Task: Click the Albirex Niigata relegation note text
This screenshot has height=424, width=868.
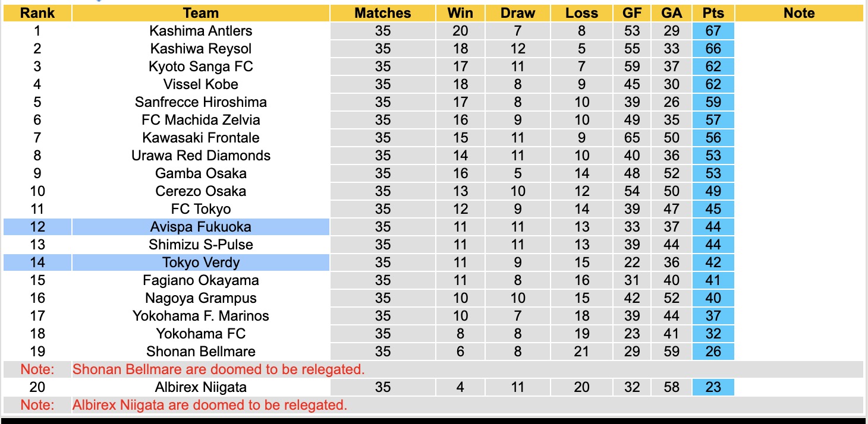Action: 209,406
